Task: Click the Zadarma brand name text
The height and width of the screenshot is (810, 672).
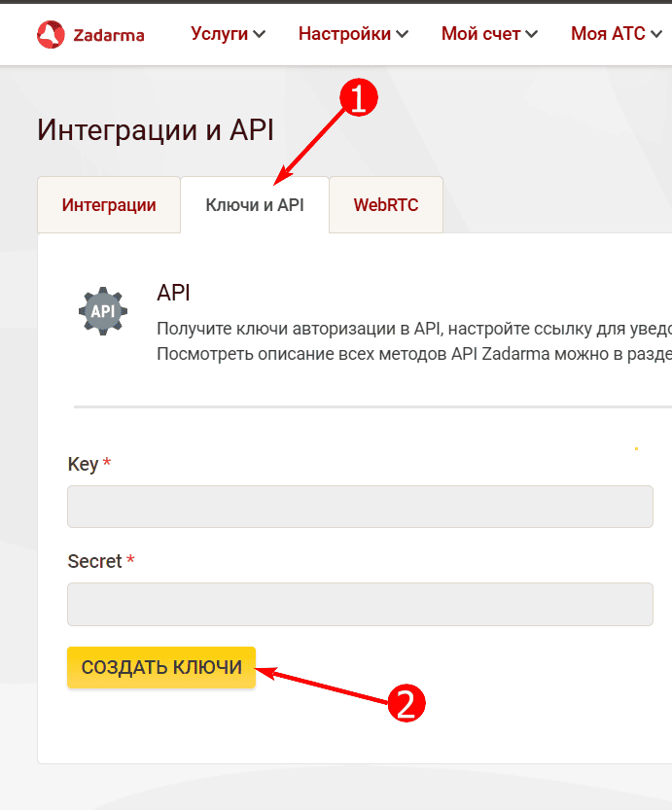Action: click(x=109, y=35)
